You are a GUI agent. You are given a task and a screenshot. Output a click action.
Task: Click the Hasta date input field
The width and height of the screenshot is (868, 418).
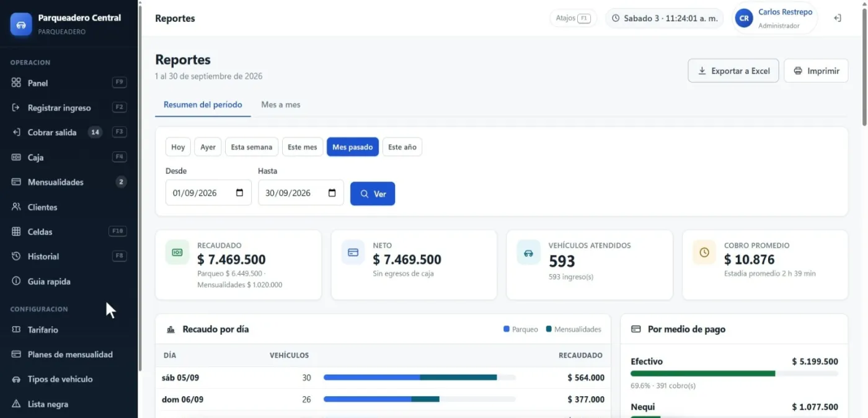[301, 193]
